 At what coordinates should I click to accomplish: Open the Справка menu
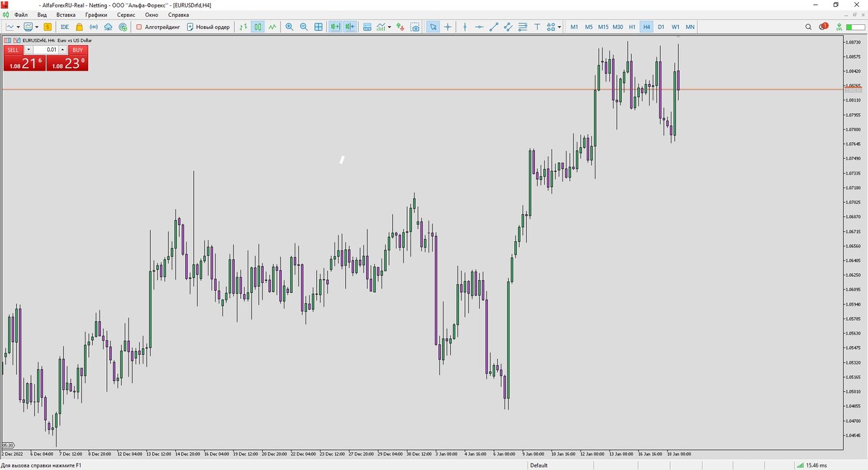coord(178,15)
